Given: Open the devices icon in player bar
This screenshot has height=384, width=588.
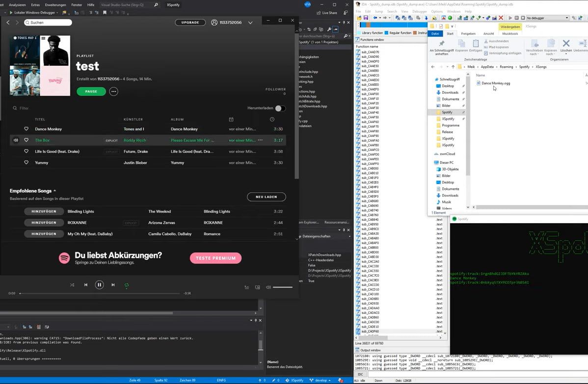Looking at the screenshot, I should 258,287.
